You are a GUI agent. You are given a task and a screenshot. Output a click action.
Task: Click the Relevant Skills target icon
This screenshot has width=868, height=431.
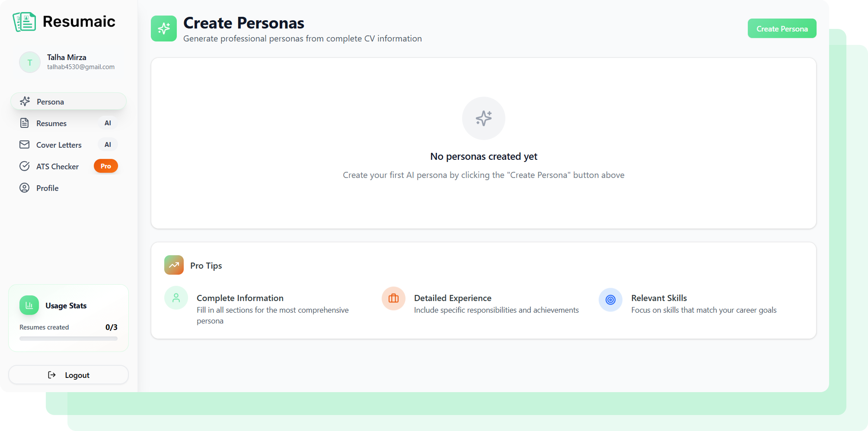tap(610, 300)
